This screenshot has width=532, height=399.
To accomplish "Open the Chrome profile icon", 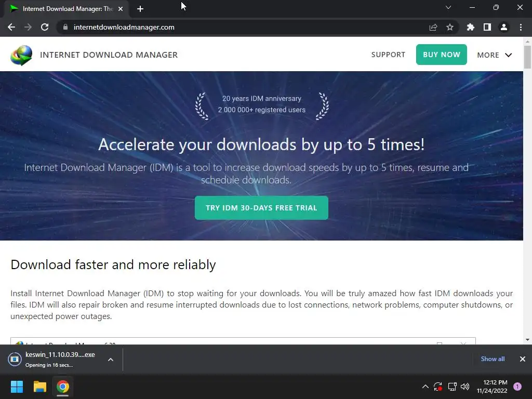I will 504,27.
